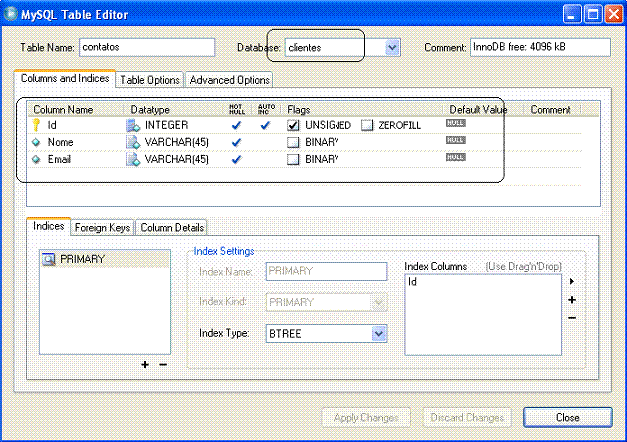The width and height of the screenshot is (627, 442).
Task: Click the Default Value column header
Action: pos(478,110)
